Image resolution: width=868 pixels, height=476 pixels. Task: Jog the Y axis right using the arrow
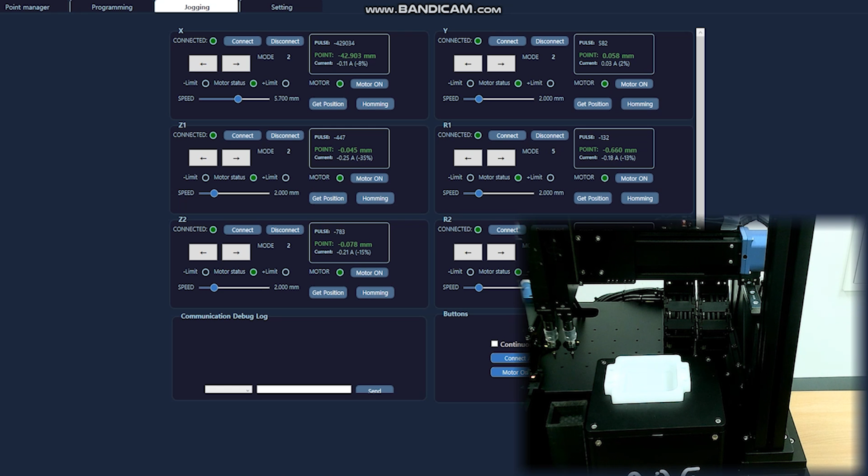pos(500,63)
